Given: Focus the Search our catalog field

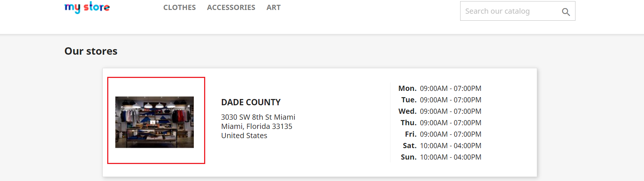Looking at the screenshot, I should coord(510,11).
